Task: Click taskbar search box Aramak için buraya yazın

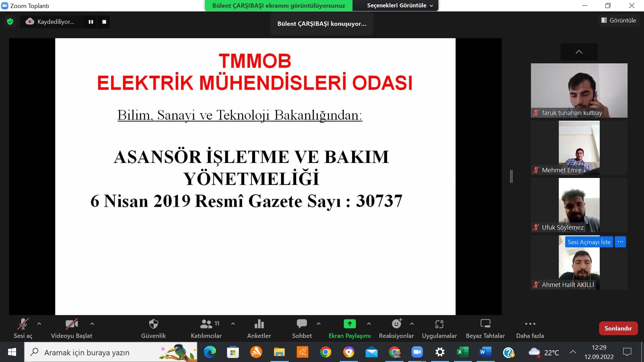Action: coord(111,352)
